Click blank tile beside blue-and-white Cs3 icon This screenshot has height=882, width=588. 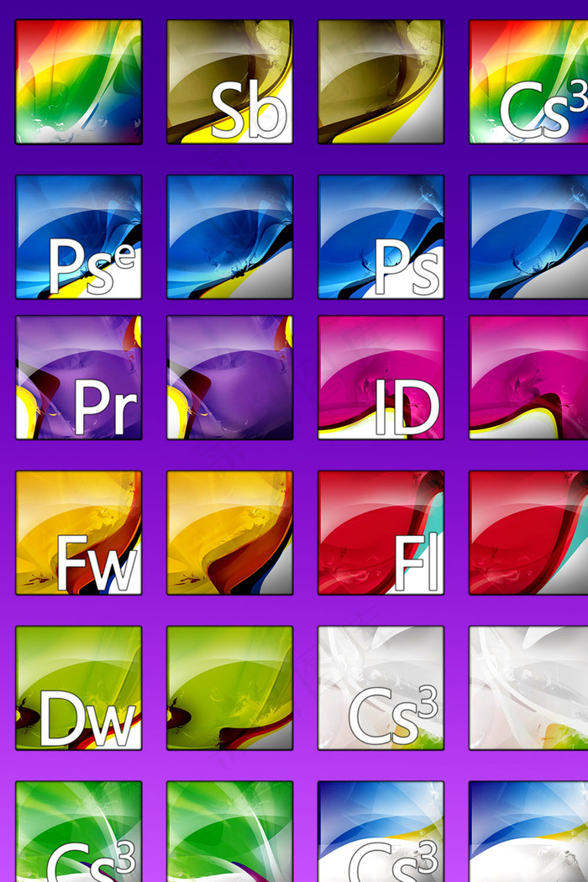[528, 832]
